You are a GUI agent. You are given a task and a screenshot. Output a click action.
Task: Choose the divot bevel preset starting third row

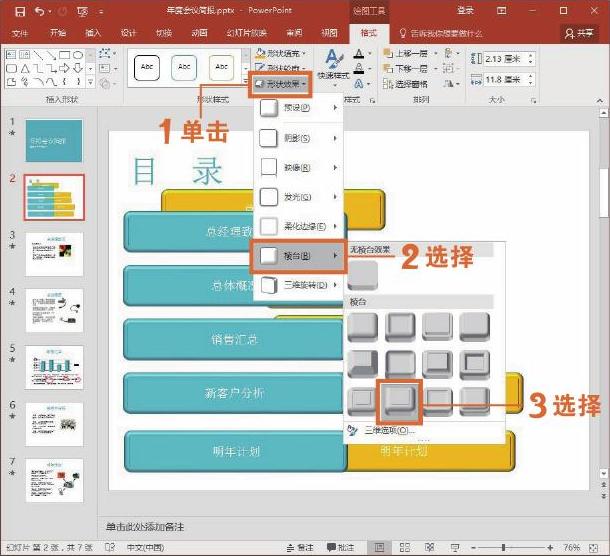click(362, 401)
